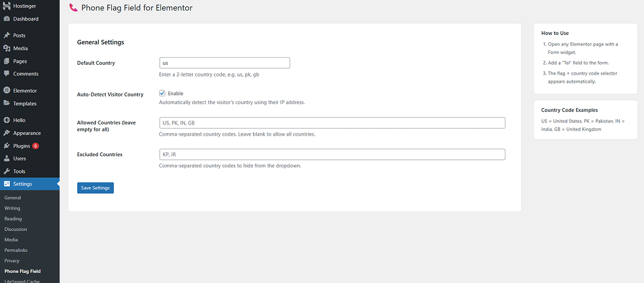Uncheck the Auto-Detect Enable checkbox
The height and width of the screenshot is (283, 644).
pyautogui.click(x=162, y=93)
